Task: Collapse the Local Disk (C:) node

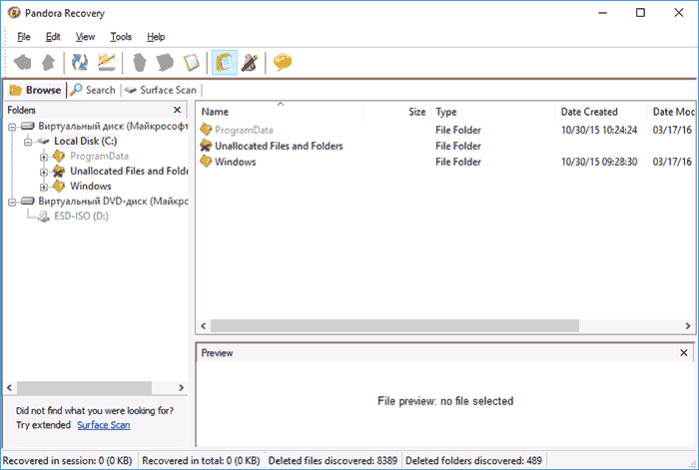Action: pos(28,142)
